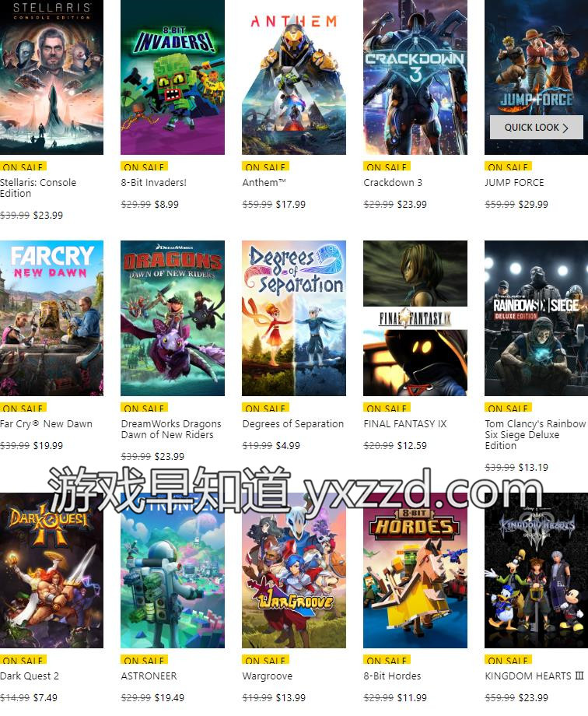Open the 8-Bit Hordes cover image

tap(415, 570)
